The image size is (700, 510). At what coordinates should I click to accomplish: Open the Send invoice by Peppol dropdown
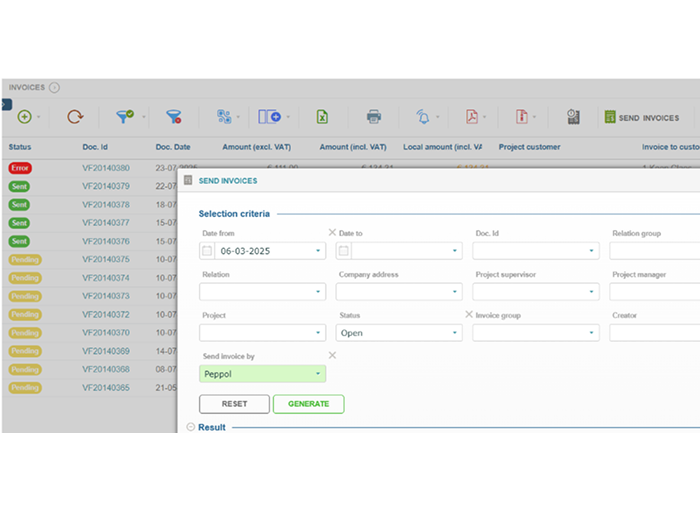[318, 374]
